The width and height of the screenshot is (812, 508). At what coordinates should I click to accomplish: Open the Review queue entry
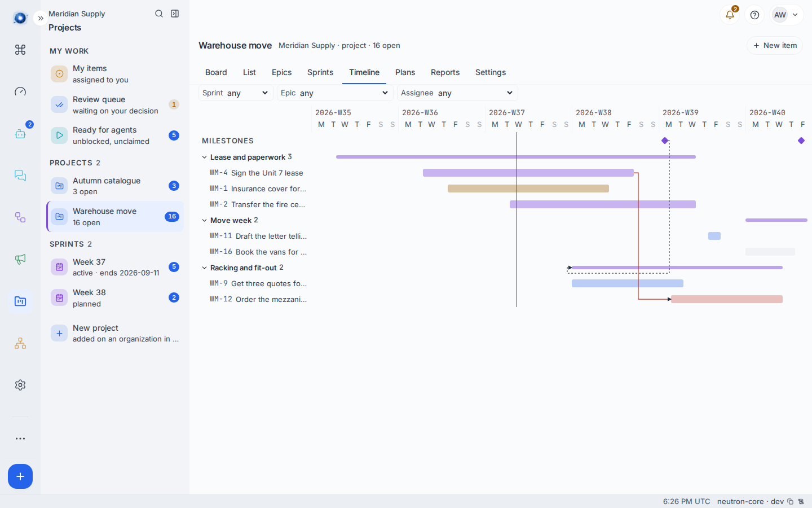[115, 105]
